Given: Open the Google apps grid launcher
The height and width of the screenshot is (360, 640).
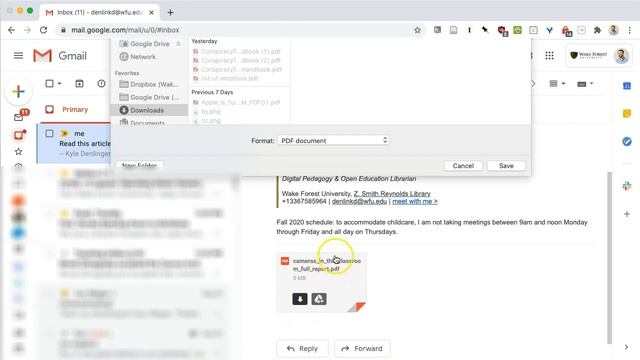Looking at the screenshot, I should click(549, 56).
